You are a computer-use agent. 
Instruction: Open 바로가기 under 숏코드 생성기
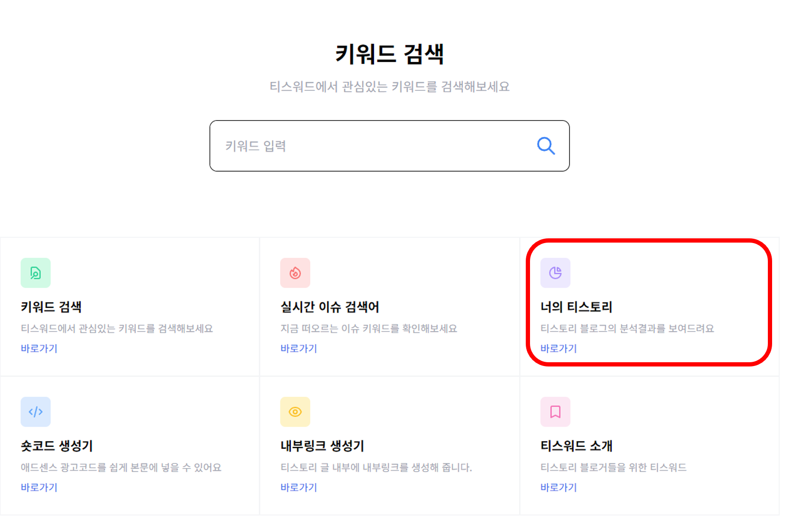point(38,487)
